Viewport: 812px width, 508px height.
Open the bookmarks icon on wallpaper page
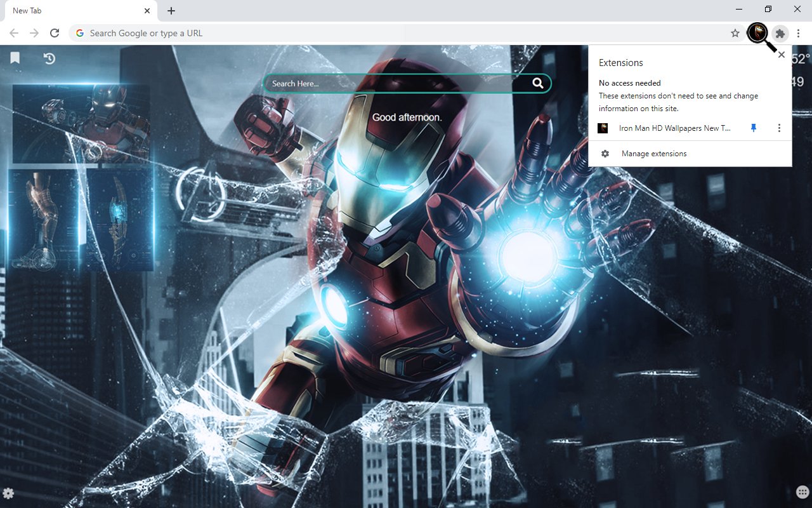15,58
